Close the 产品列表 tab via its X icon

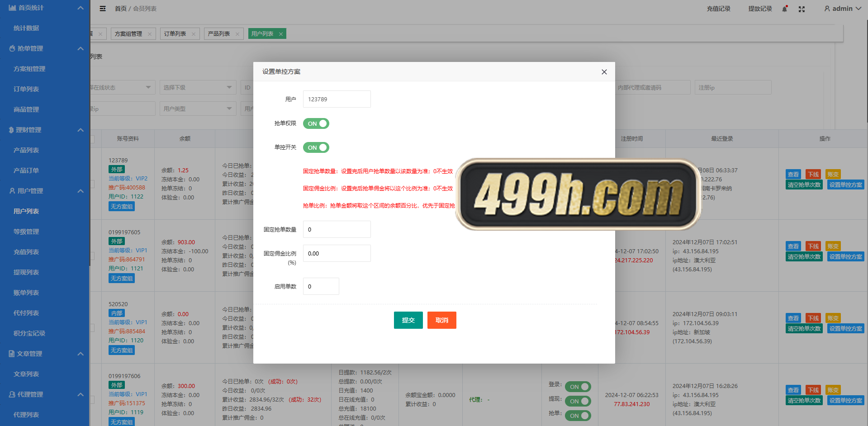click(237, 34)
